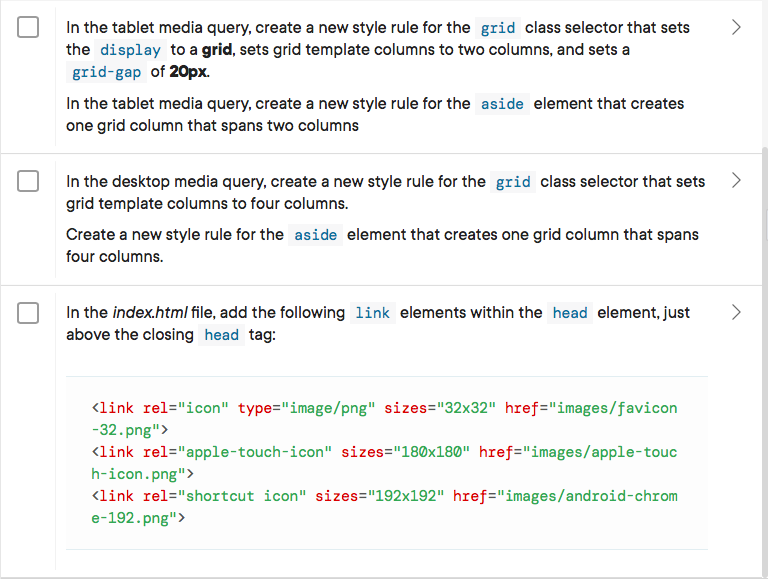Click the 'display' code term
Viewport: 768px width, 579px height.
[x=130, y=50]
